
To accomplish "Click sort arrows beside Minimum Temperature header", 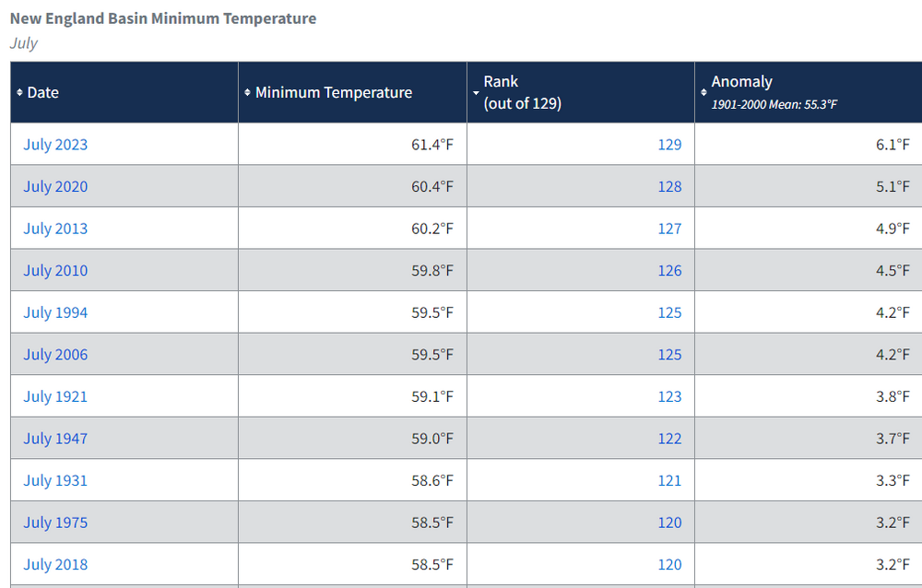I will (247, 92).
